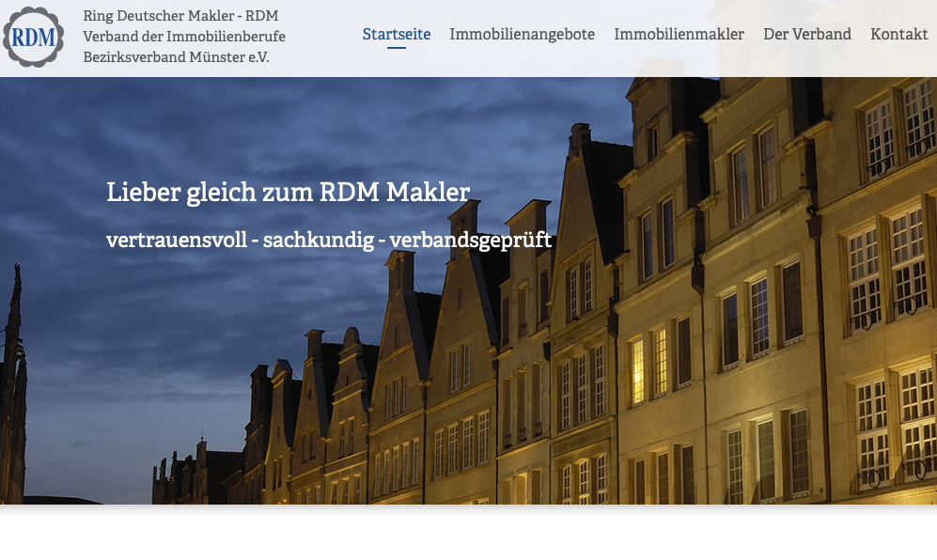Navigate to Kontakt page
This screenshot has height=560, width=937.
pos(898,35)
